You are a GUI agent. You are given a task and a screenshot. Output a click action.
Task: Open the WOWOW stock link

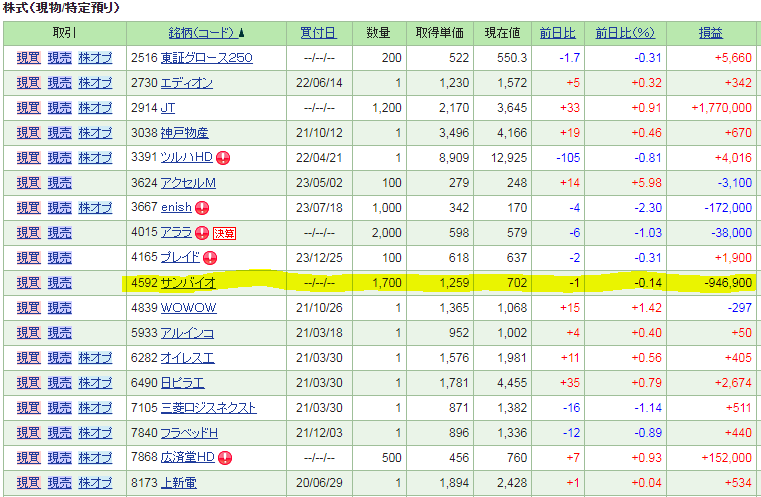(x=188, y=308)
